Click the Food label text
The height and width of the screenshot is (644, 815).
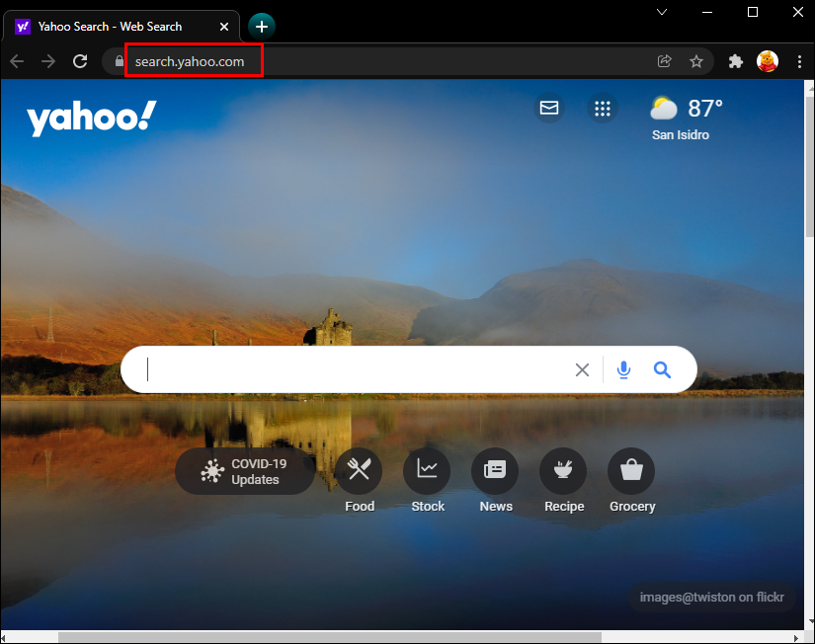point(360,507)
